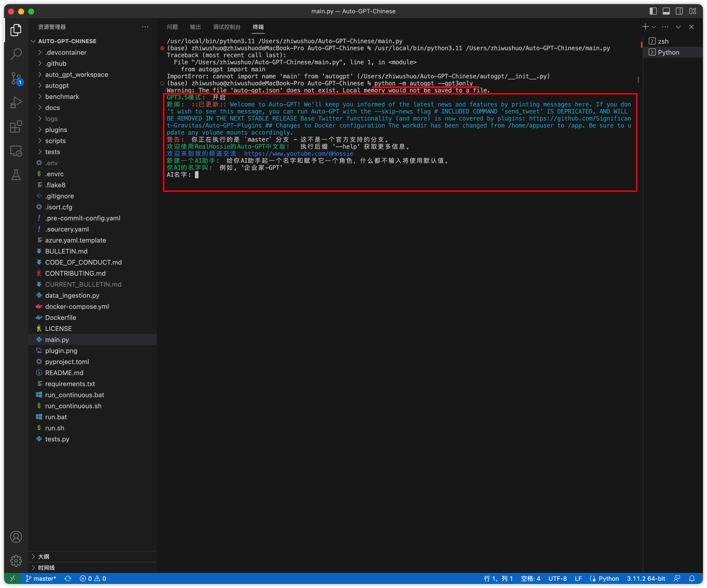The image size is (707, 588).
Task: Expand the 大纲 outline section
Action: [43, 557]
